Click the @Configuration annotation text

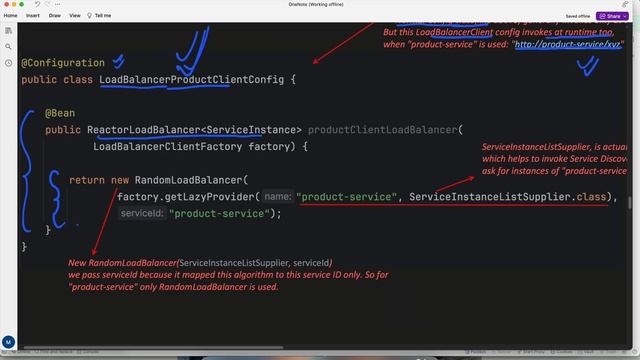pyautogui.click(x=63, y=63)
